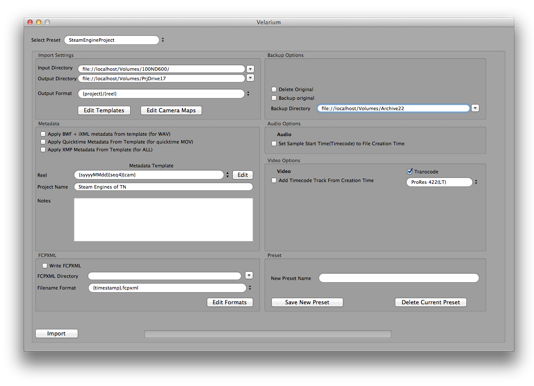Open the Backup Directory browse arrow
Screen dimensions: 534x386
(x=475, y=108)
